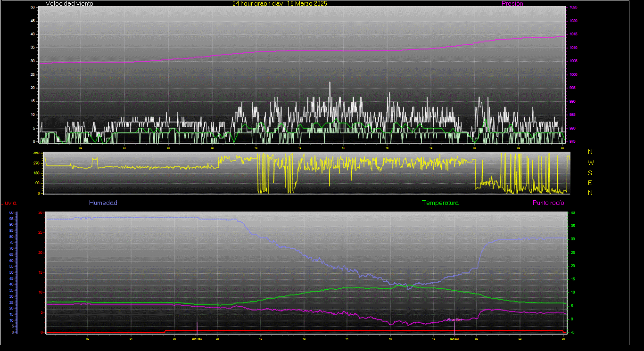The width and height of the screenshot is (644, 351).
Task: Click the '1025' pressure axis value
Action: 573,8
